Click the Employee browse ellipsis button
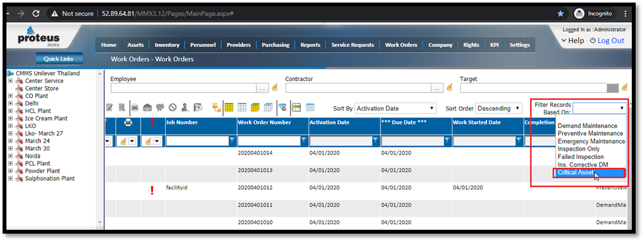644x242 pixels. click(x=262, y=88)
